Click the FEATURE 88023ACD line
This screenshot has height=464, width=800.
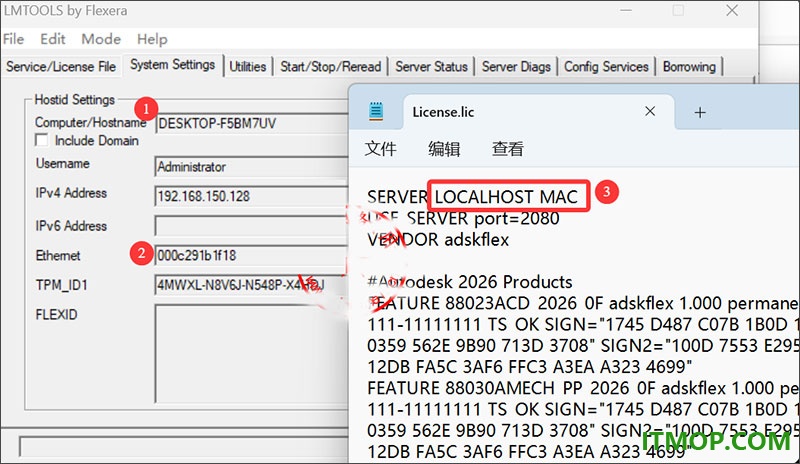coord(583,303)
